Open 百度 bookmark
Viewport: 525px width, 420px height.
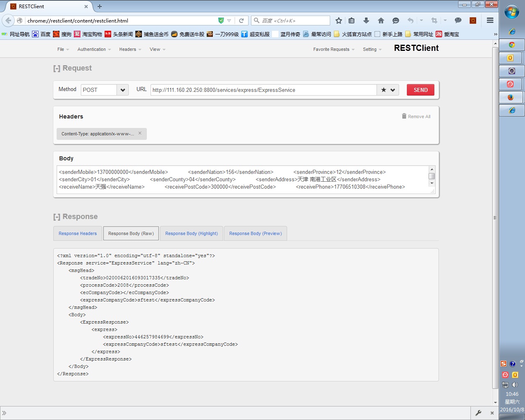point(41,34)
